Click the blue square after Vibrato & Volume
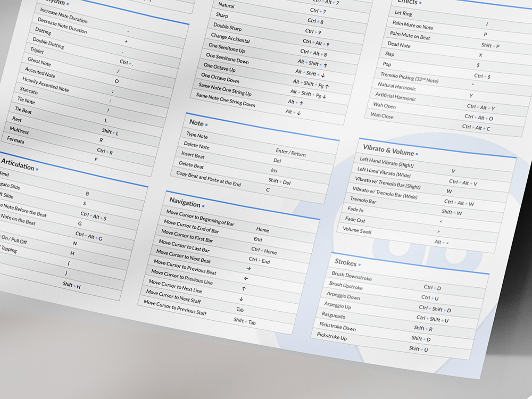Screen dimensions: 532x399 417,154
